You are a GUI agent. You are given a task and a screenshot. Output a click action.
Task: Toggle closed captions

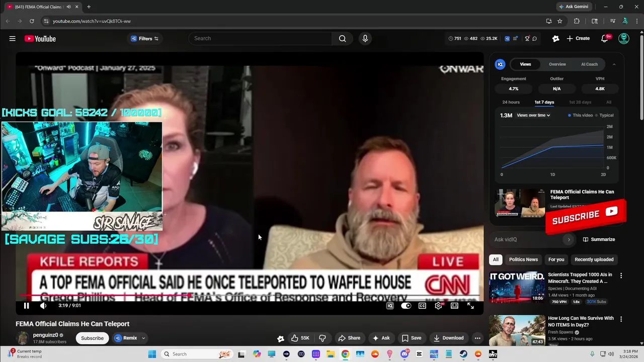click(422, 306)
